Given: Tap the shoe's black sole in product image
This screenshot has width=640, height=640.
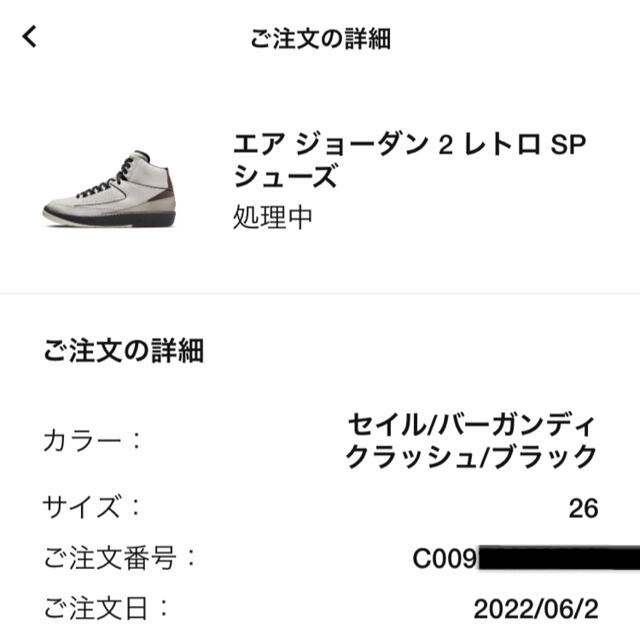Looking at the screenshot, I should 110,218.
